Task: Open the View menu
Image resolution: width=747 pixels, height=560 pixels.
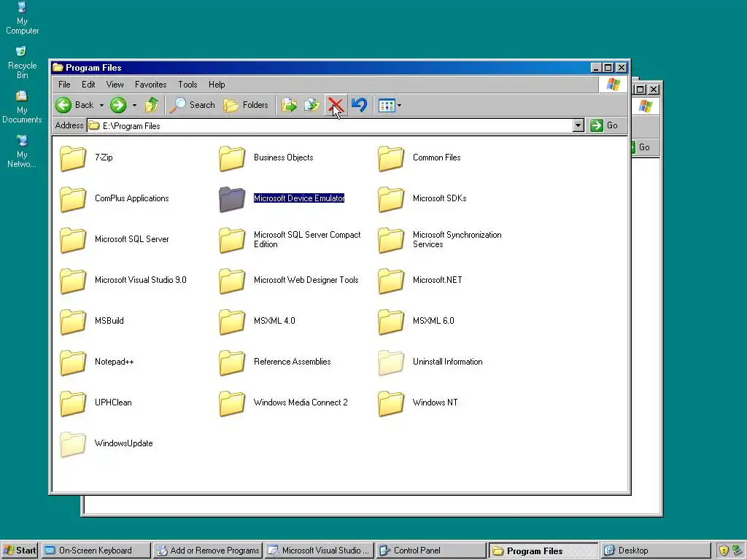Action: pyautogui.click(x=115, y=85)
